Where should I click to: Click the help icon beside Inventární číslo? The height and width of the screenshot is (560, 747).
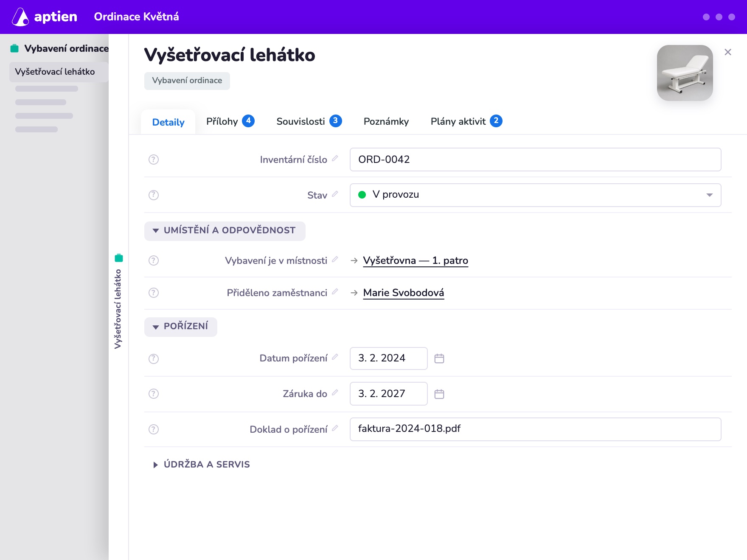[154, 160]
